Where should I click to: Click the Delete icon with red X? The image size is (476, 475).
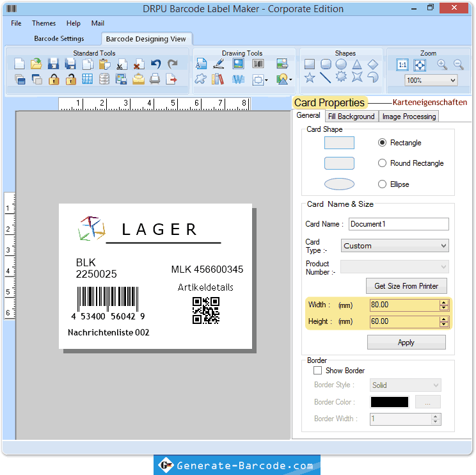pos(139,64)
